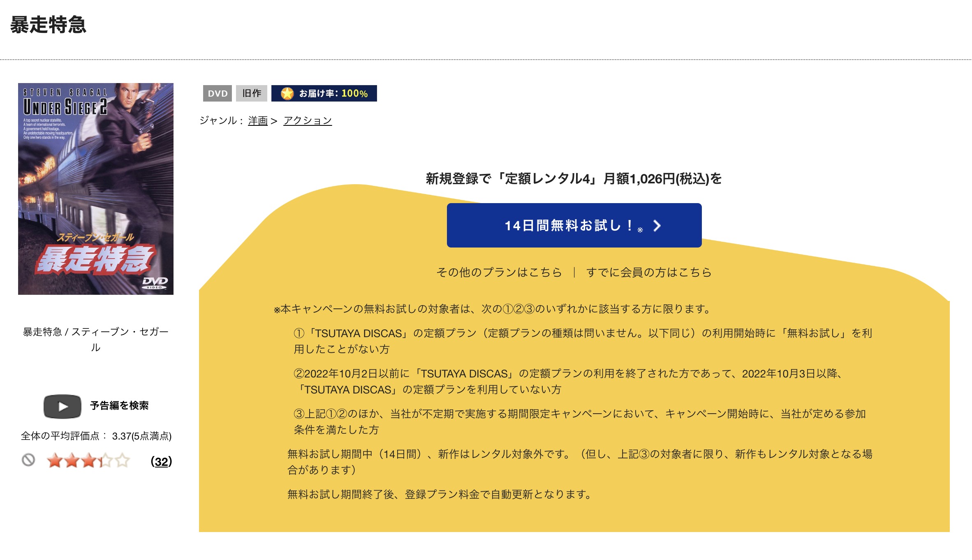This screenshot has width=972, height=560.
Task: Click the 14日間無料お試し button
Action: click(x=574, y=225)
